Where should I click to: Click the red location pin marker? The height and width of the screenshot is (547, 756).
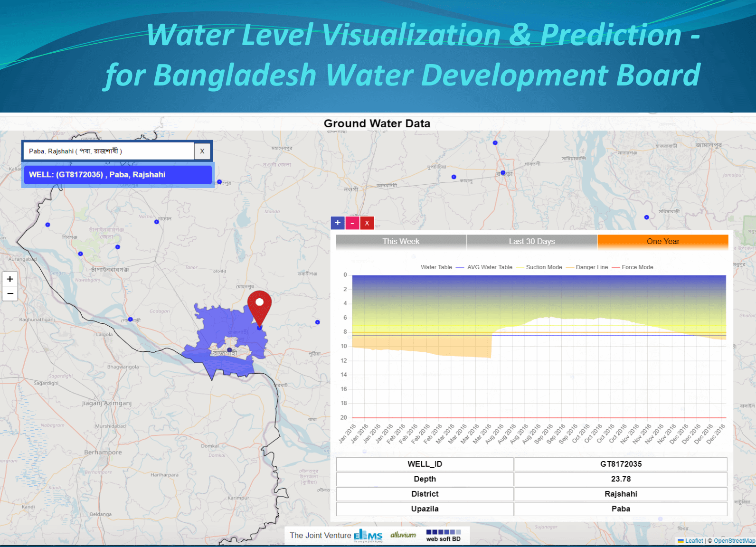tap(259, 308)
